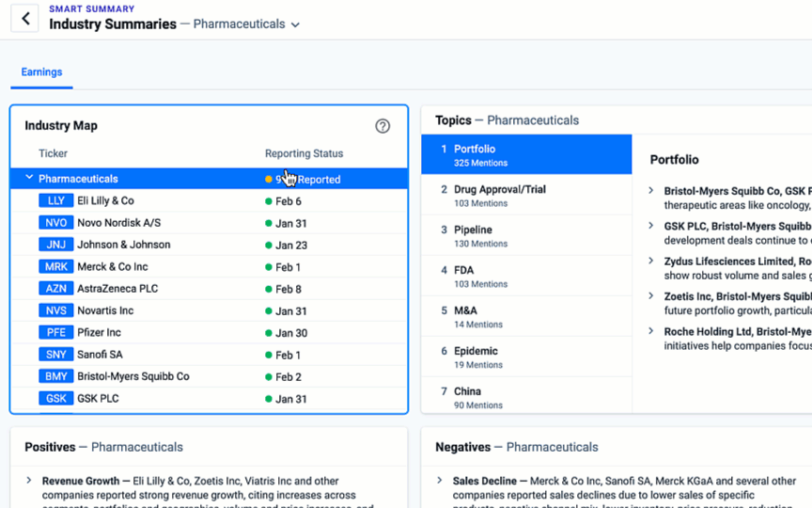
Task: Click Merck & Co Inc company name
Action: tap(113, 266)
